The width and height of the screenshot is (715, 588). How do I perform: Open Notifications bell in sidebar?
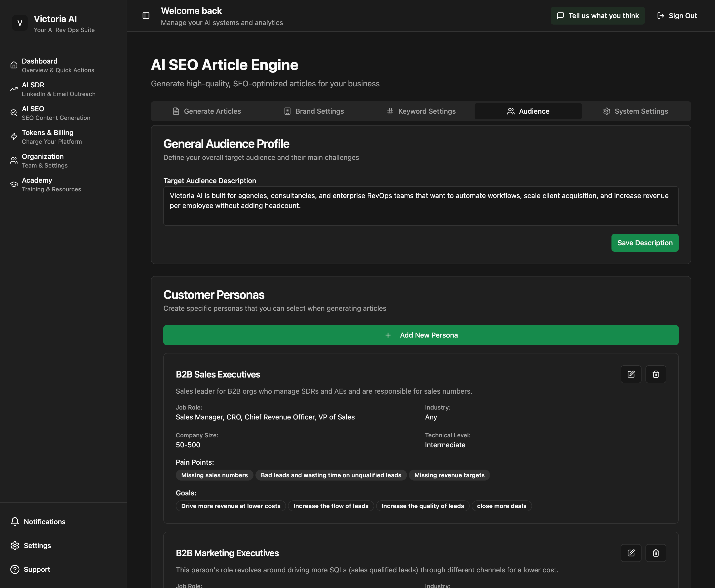click(15, 522)
